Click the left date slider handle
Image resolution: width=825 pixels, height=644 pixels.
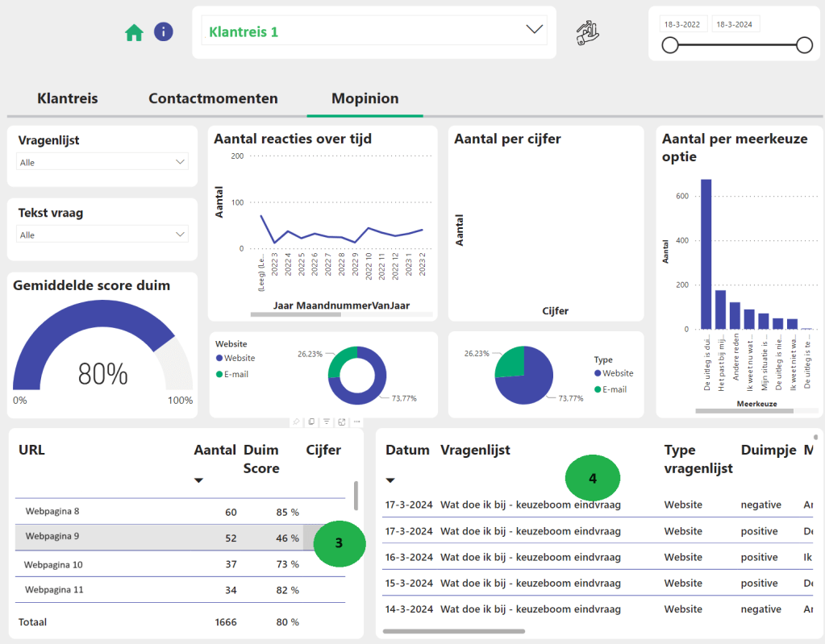click(669, 46)
